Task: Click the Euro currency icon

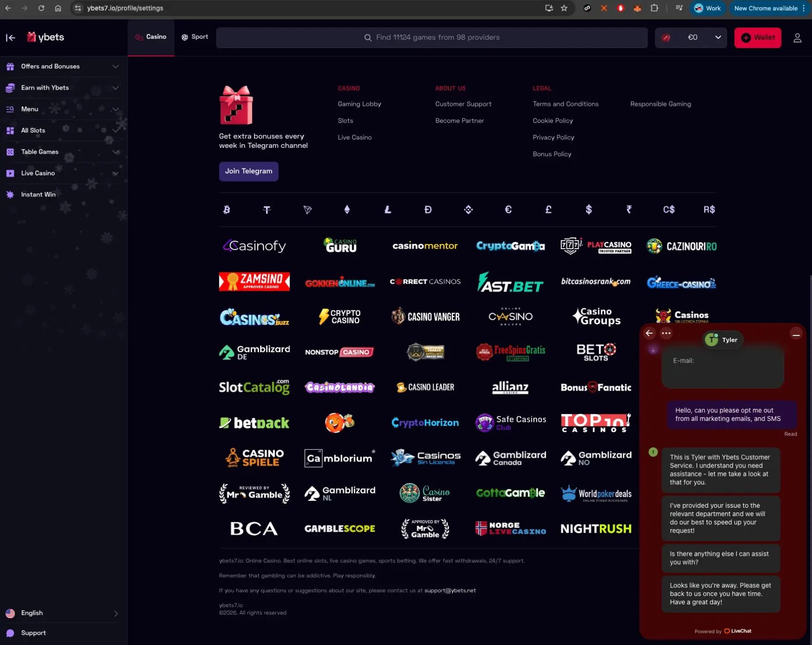Action: pos(508,210)
